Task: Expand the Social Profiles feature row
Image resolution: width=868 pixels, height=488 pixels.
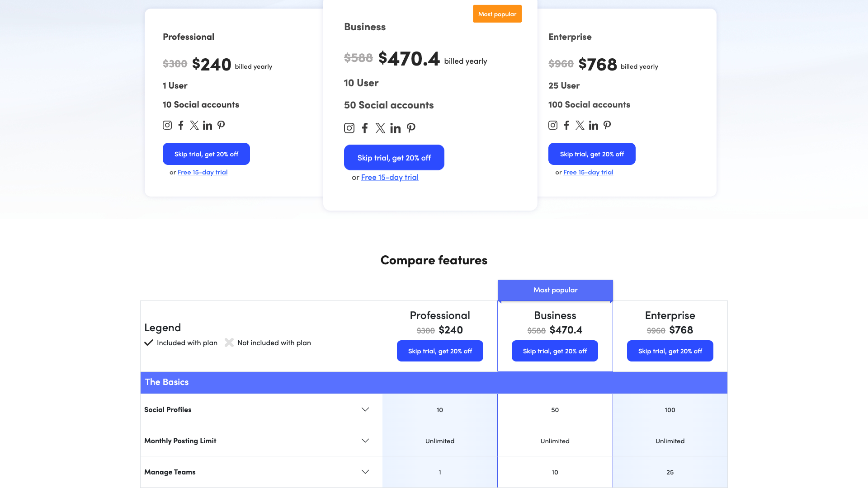Action: [x=365, y=409]
